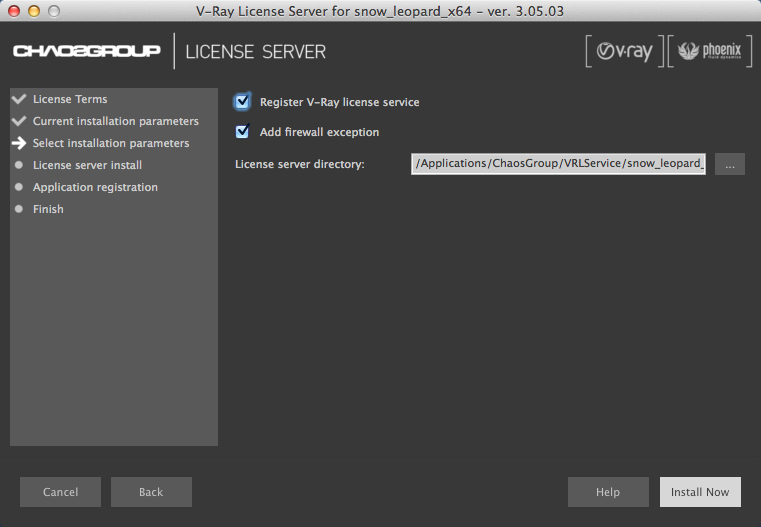
Task: Click the License server directory path field
Action: tap(558, 164)
